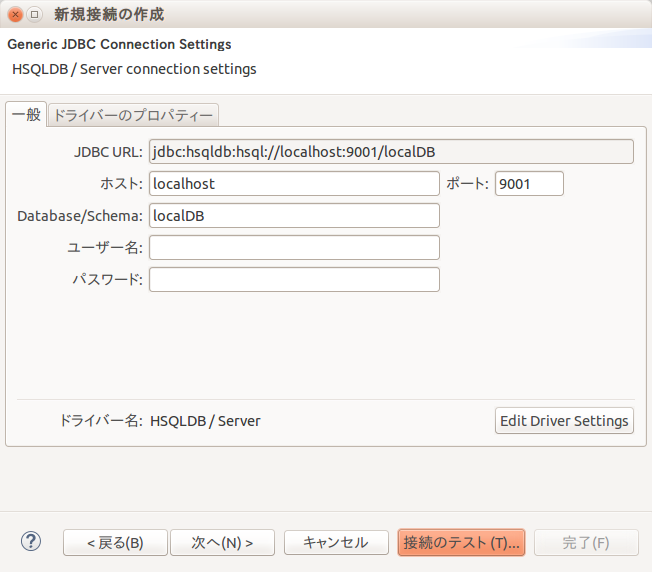
Task: Click the JDBC URL field
Action: coord(391,152)
